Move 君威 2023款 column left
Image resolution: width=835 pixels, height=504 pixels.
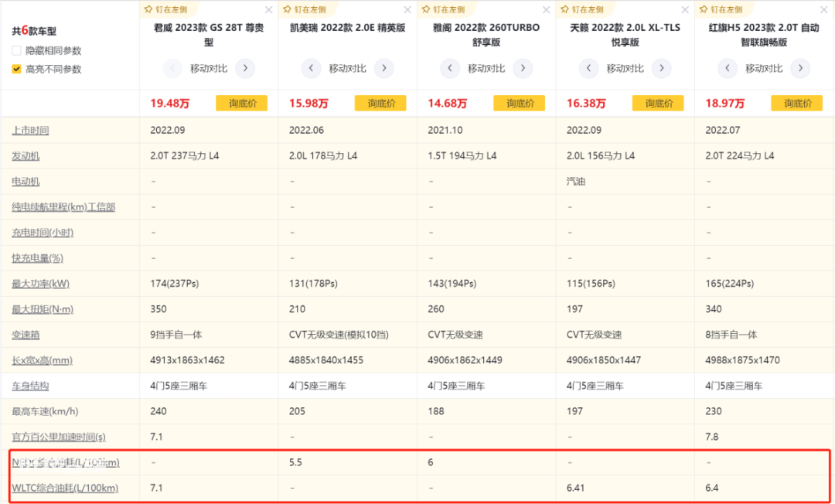point(172,68)
